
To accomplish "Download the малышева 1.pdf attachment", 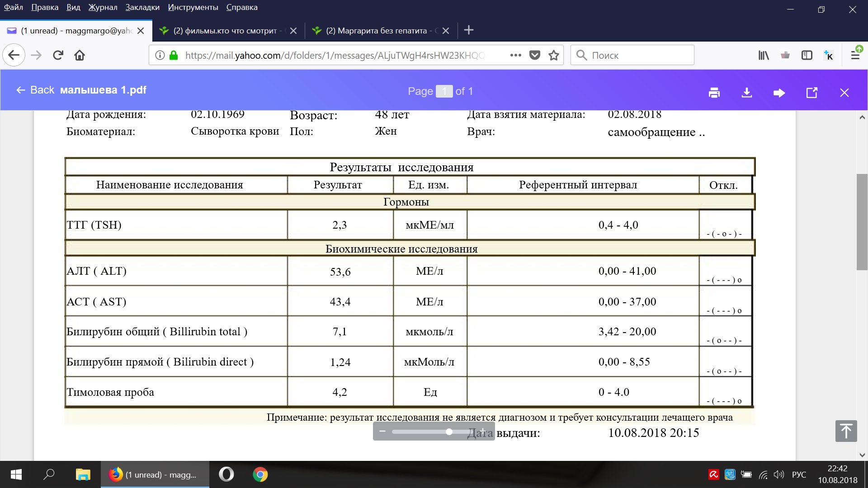I will click(747, 93).
